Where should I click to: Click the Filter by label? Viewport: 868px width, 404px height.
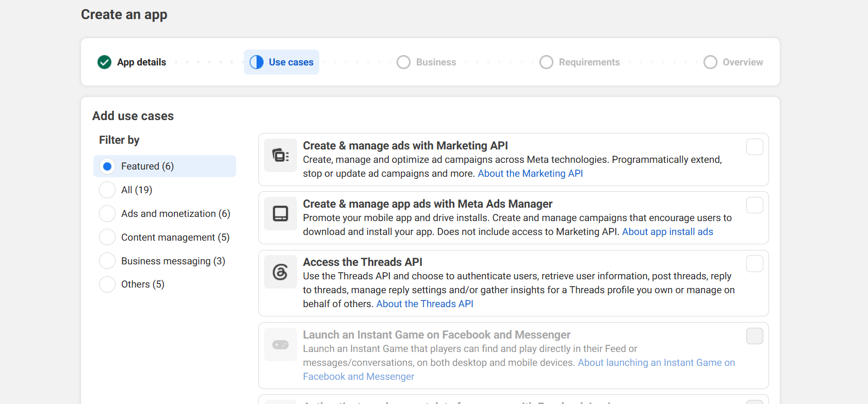click(x=119, y=140)
